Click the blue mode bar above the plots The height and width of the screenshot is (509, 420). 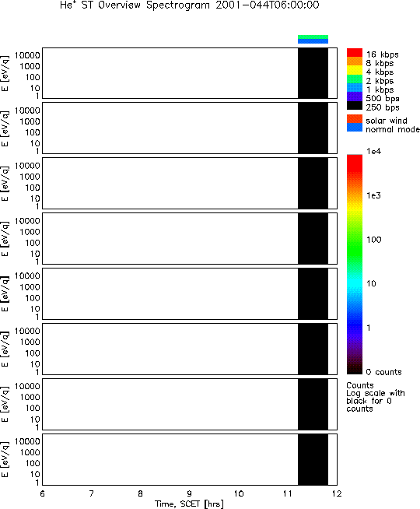click(313, 41)
